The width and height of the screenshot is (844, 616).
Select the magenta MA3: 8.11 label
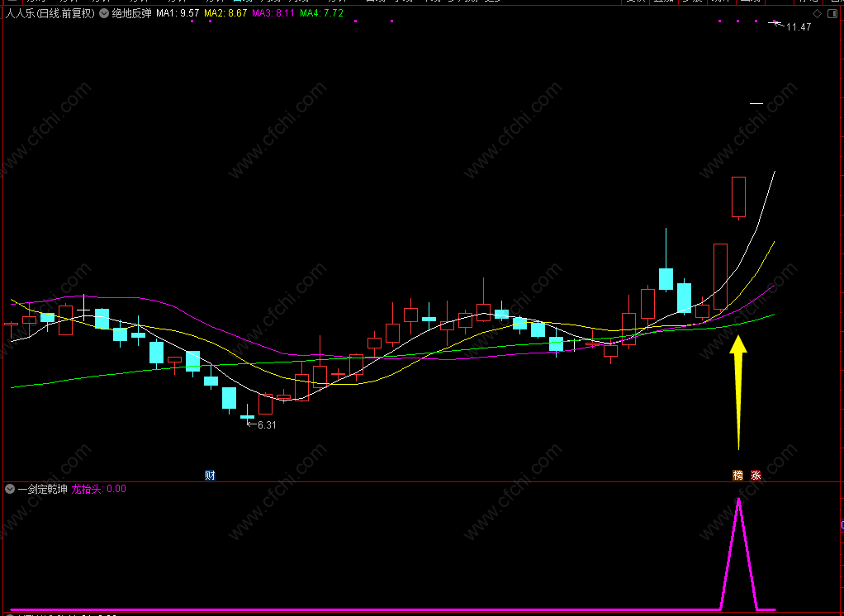(273, 13)
